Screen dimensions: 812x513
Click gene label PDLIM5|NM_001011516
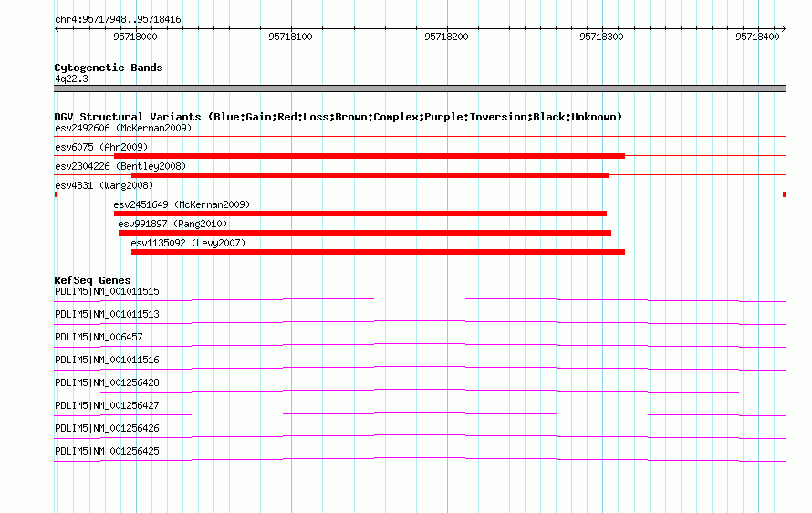107,361
